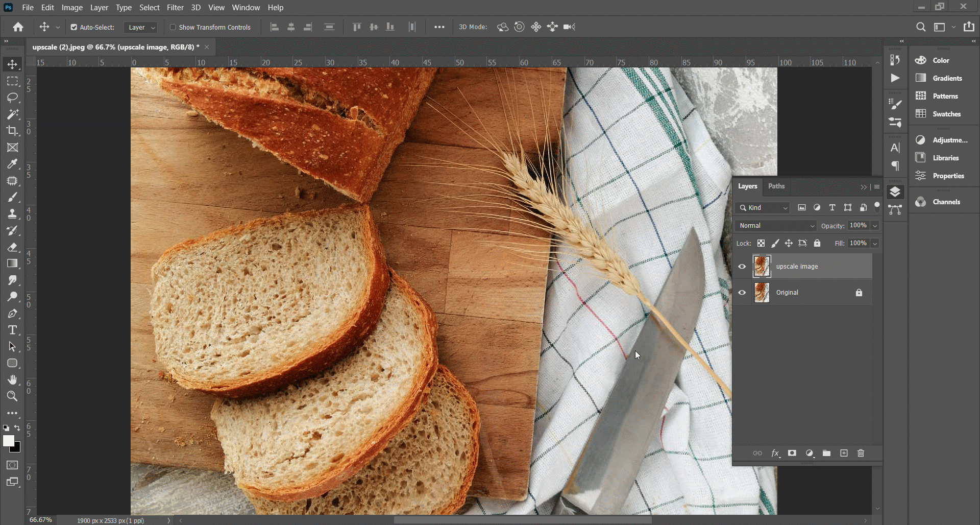Select the Frame tool

13,148
